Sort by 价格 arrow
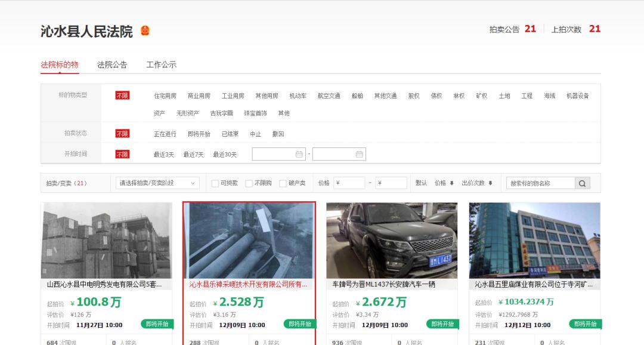The width and height of the screenshot is (644, 345). pos(451,183)
